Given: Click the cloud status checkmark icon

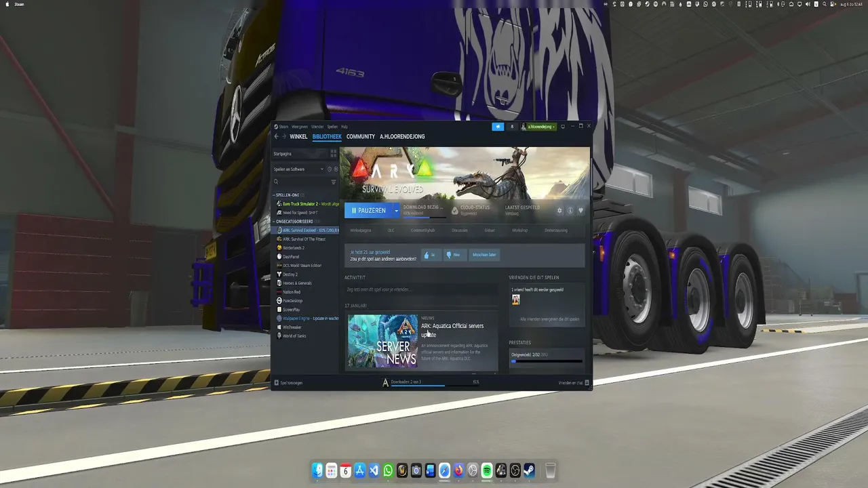Looking at the screenshot, I should [455, 210].
